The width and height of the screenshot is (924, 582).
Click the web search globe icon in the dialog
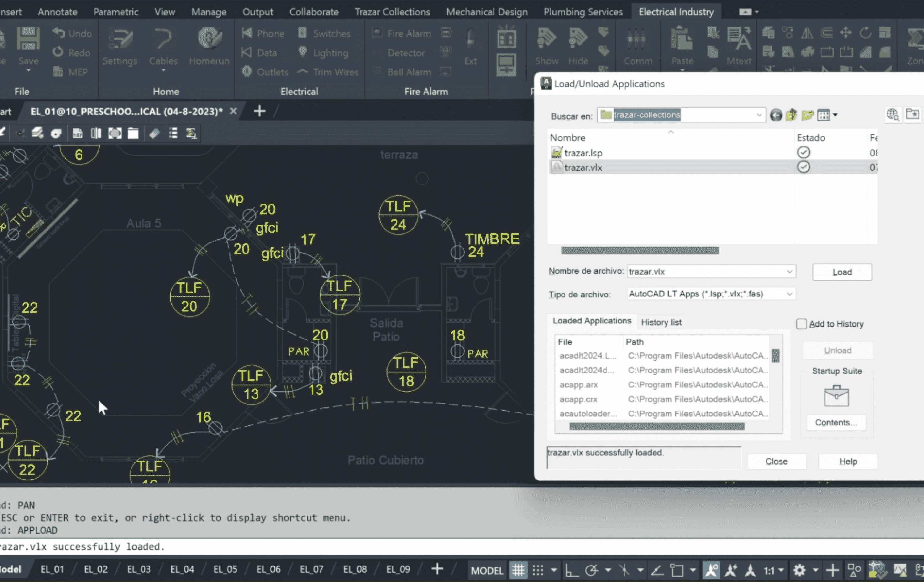click(x=893, y=114)
